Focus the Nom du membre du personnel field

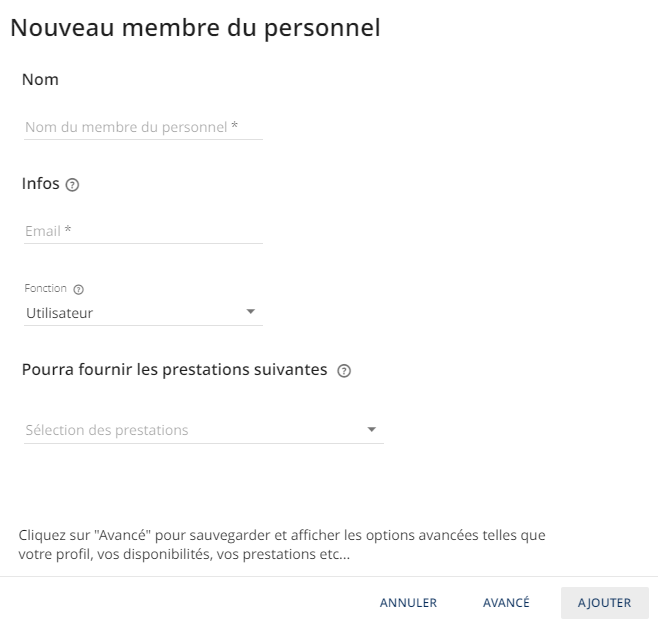click(x=144, y=127)
